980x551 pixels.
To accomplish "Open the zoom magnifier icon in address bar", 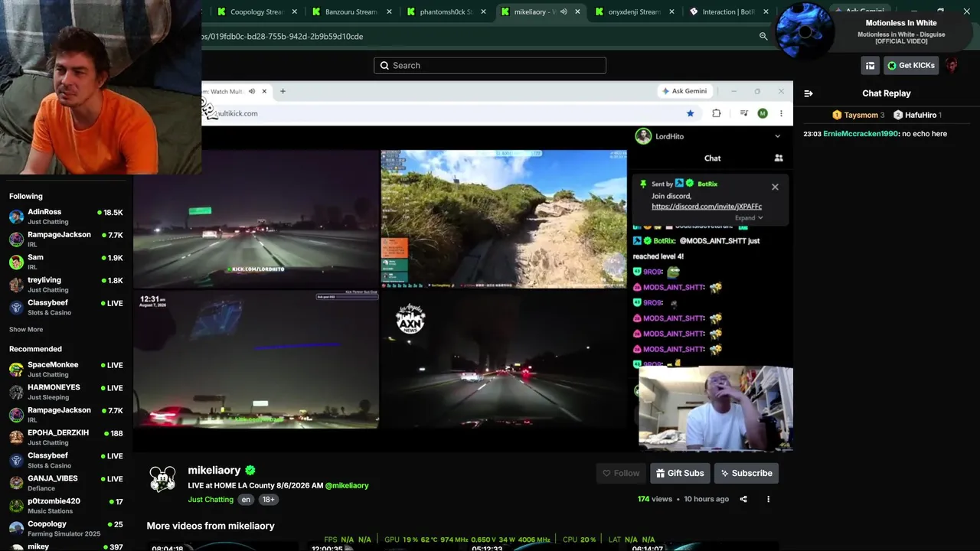I will tap(763, 36).
